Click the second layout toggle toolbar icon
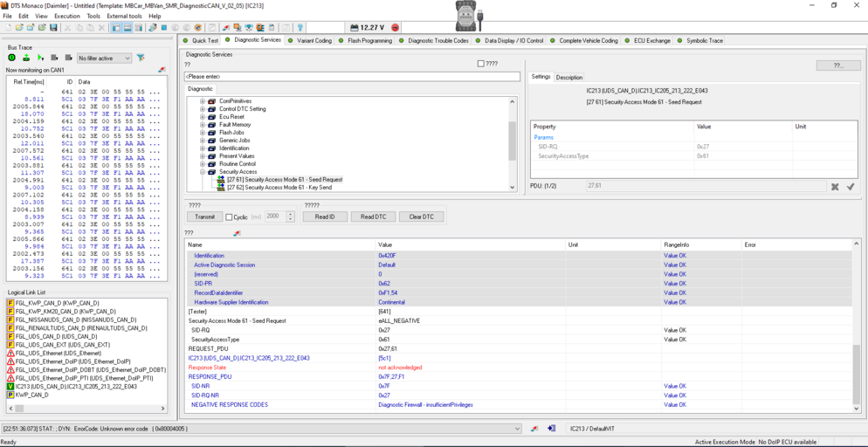 [x=127, y=27]
